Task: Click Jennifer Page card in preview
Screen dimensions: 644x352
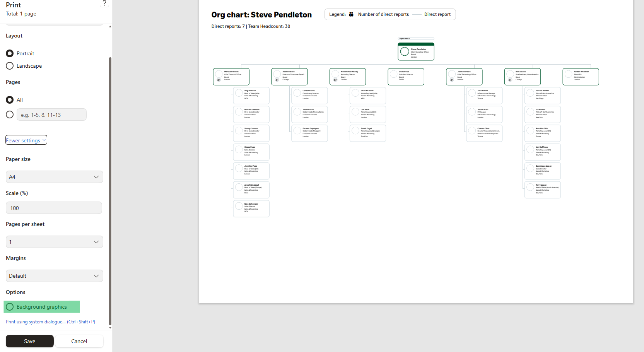Action: click(x=251, y=171)
